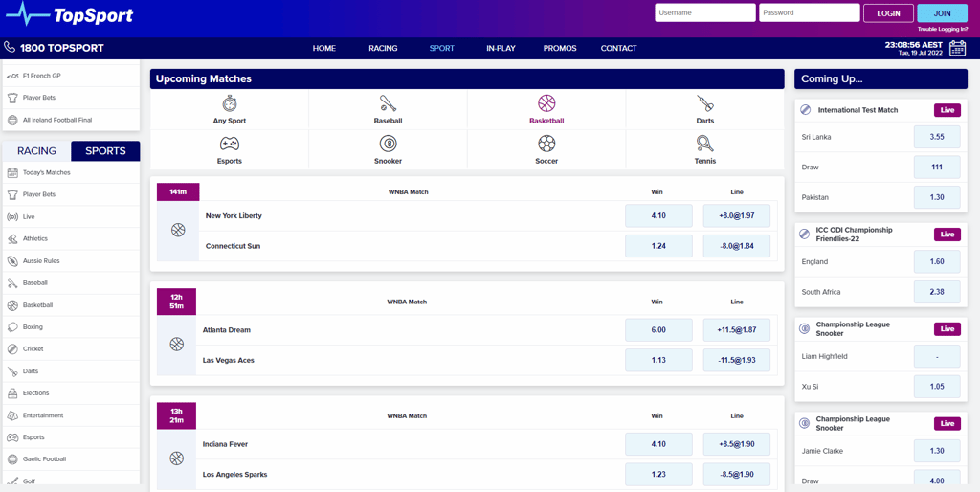Click the Gaelic Football sidebar icon
The width and height of the screenshot is (980, 492).
(x=11, y=458)
